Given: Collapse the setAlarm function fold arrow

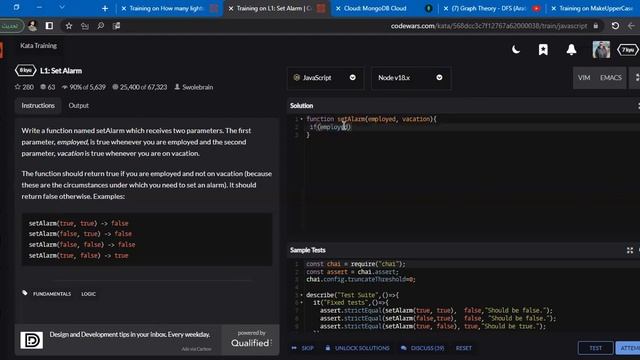Looking at the screenshot, I should (302, 119).
